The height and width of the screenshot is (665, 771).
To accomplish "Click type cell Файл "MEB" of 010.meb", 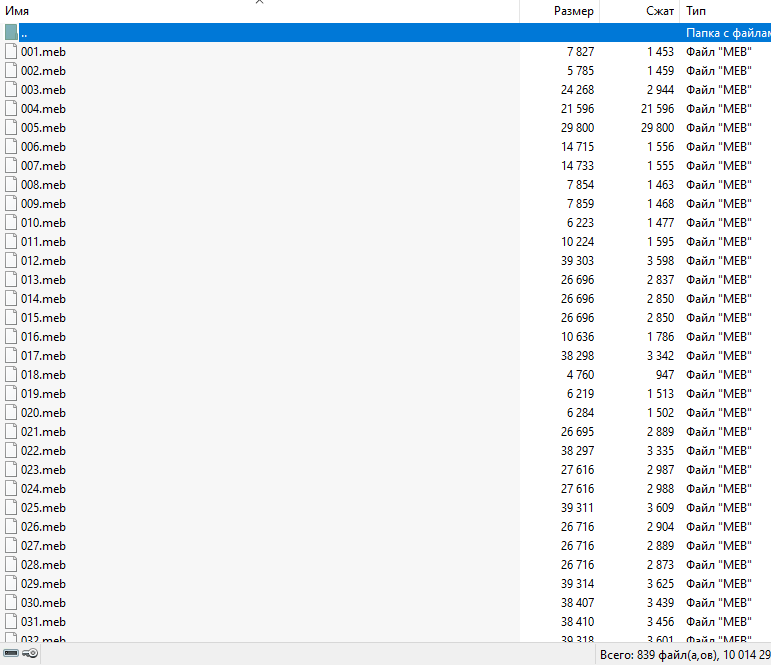I will coord(719,223).
